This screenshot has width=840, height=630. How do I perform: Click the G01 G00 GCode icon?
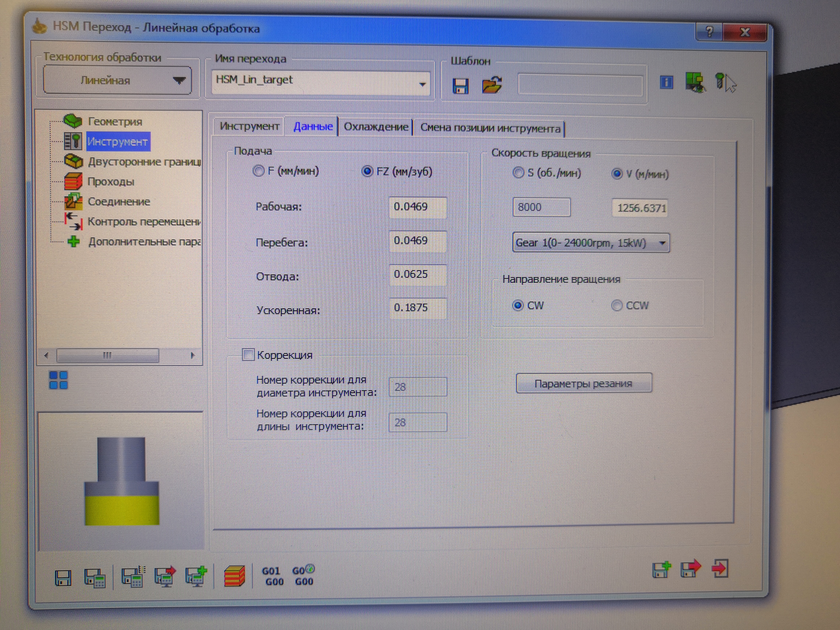(x=272, y=576)
